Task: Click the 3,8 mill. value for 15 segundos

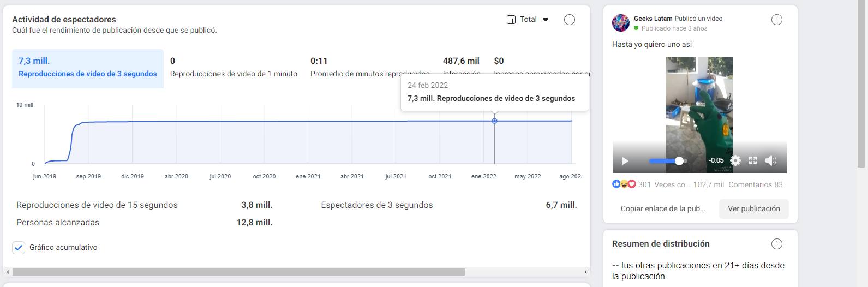Action: point(256,205)
